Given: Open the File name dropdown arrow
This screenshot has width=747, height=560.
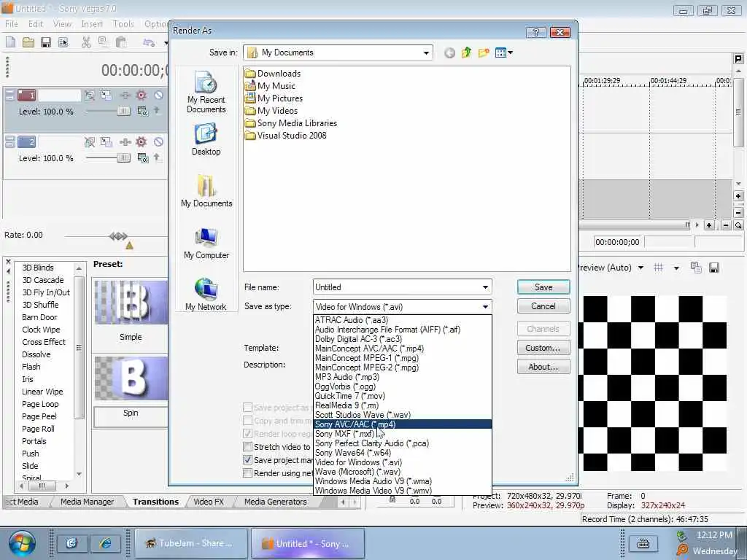Looking at the screenshot, I should [x=485, y=287].
